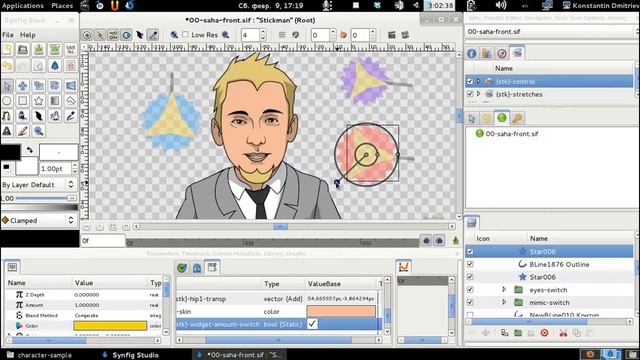The width and height of the screenshot is (640, 360).
Task: Click the current frame field showing 0f
Action: click(x=103, y=241)
